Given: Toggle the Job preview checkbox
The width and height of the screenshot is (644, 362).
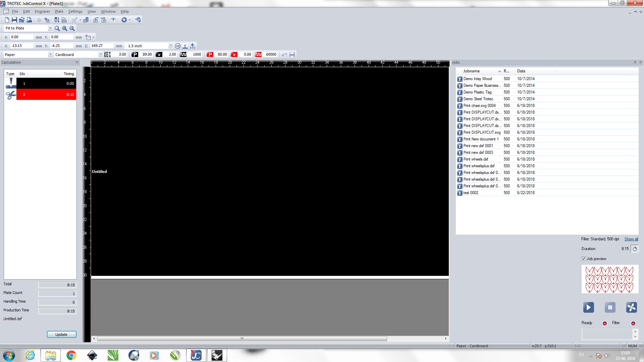Looking at the screenshot, I should pos(584,259).
